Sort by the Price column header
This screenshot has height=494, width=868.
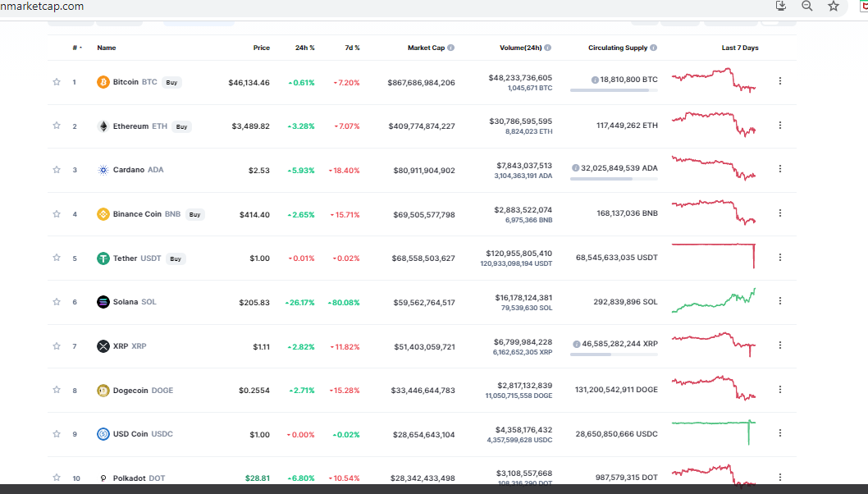[x=261, y=48]
